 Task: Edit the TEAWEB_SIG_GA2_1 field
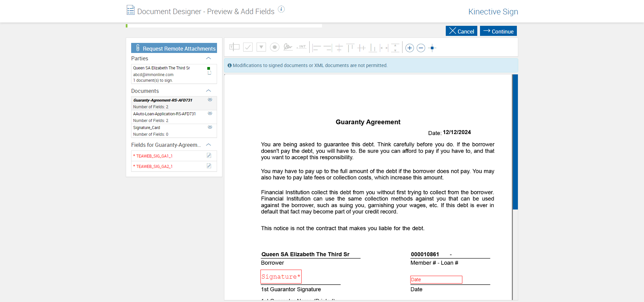[209, 166]
